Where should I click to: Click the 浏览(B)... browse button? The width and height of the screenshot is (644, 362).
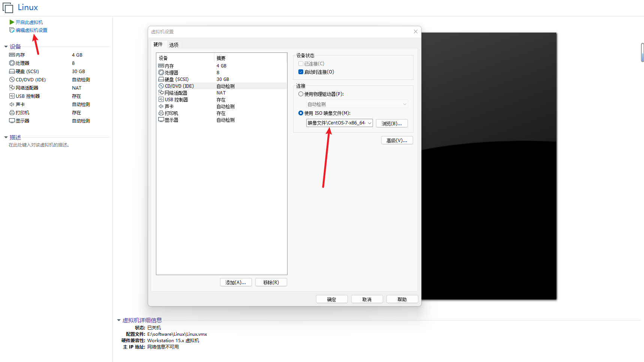(x=392, y=123)
